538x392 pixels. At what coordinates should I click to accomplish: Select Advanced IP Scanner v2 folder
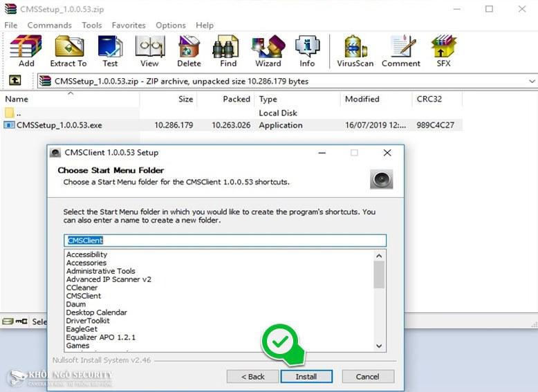(109, 279)
